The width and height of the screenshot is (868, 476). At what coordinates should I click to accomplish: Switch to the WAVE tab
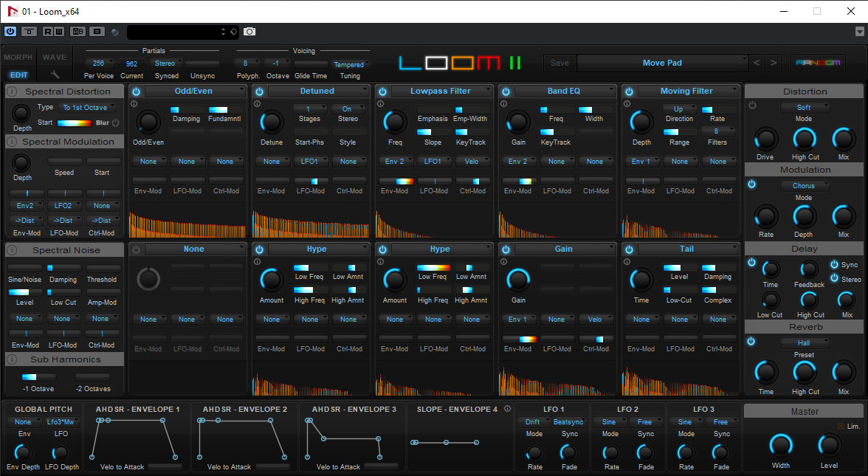[55, 58]
